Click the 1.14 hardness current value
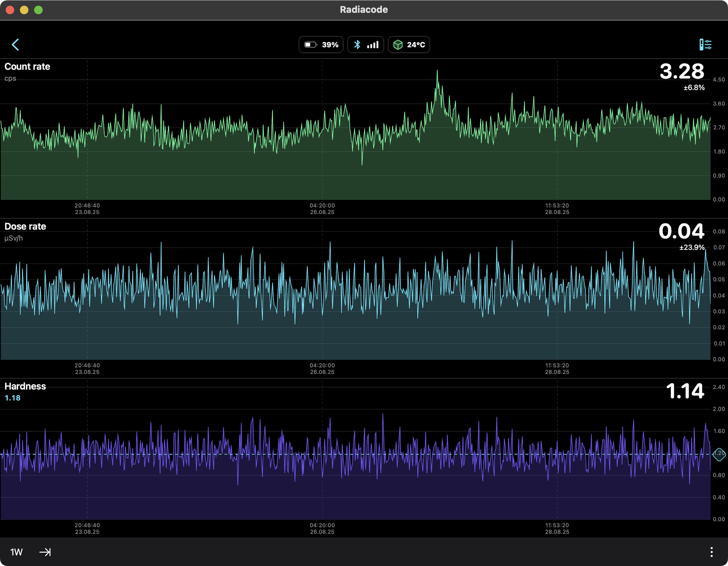 (x=685, y=391)
